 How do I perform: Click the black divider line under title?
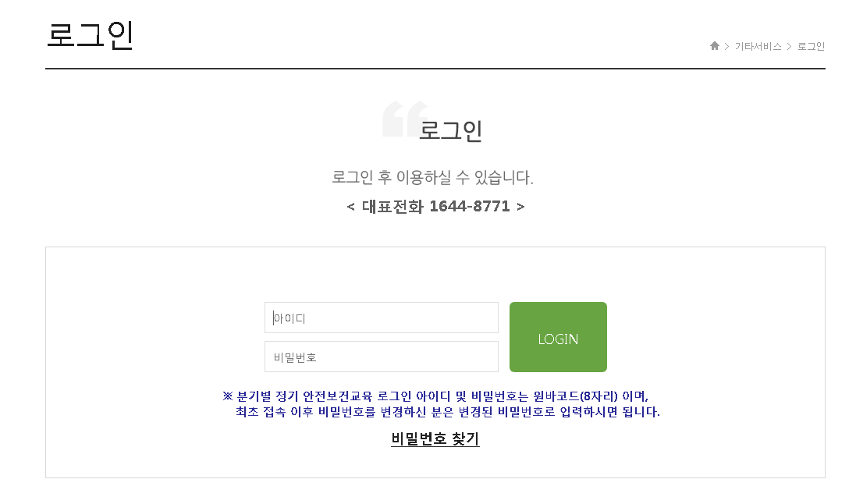(435, 69)
